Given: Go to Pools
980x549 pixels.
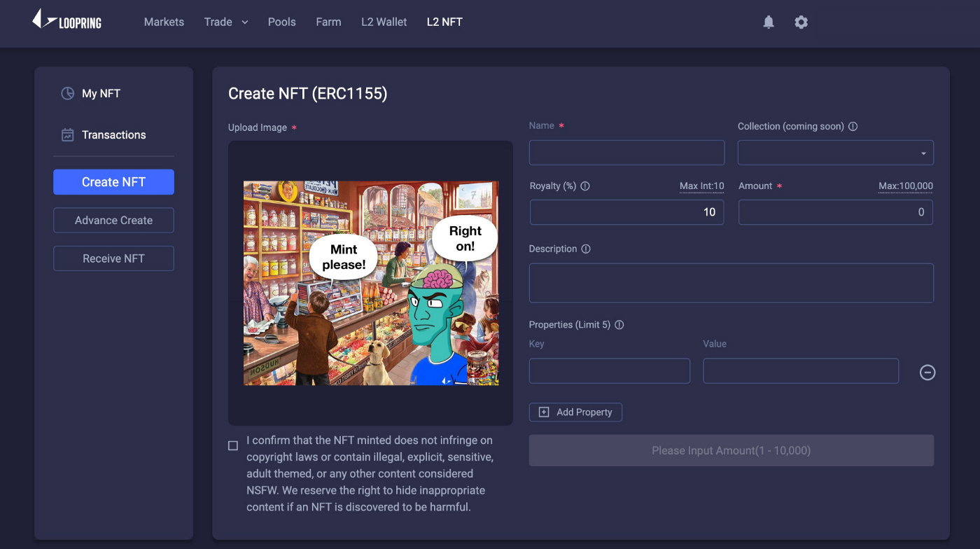Looking at the screenshot, I should click(x=282, y=22).
